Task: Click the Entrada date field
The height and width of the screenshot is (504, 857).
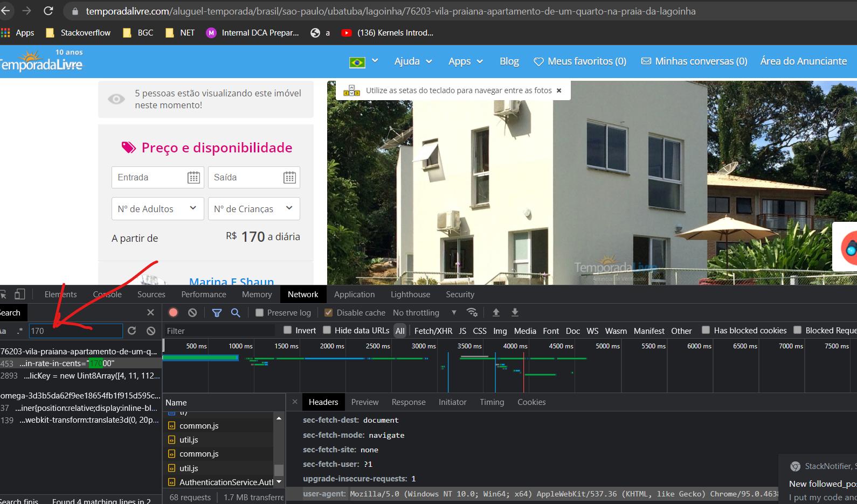Action: click(157, 177)
